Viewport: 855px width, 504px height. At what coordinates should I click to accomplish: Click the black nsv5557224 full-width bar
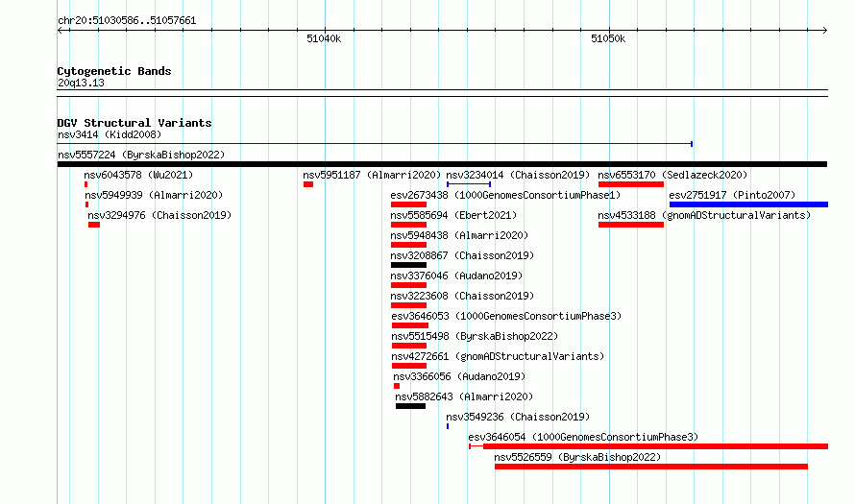[442, 164]
